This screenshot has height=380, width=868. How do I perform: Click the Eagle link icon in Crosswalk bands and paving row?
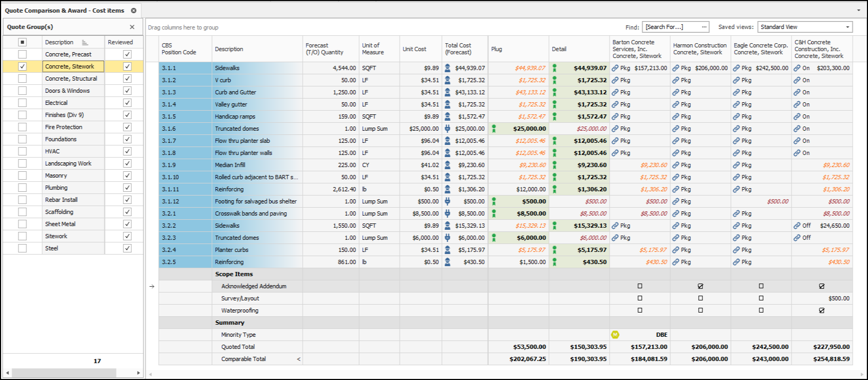pyautogui.click(x=736, y=213)
